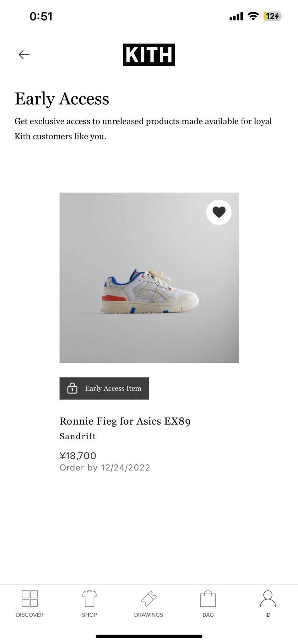
Task: Tap the lock icon on Early Access badge
Action: coord(73,388)
